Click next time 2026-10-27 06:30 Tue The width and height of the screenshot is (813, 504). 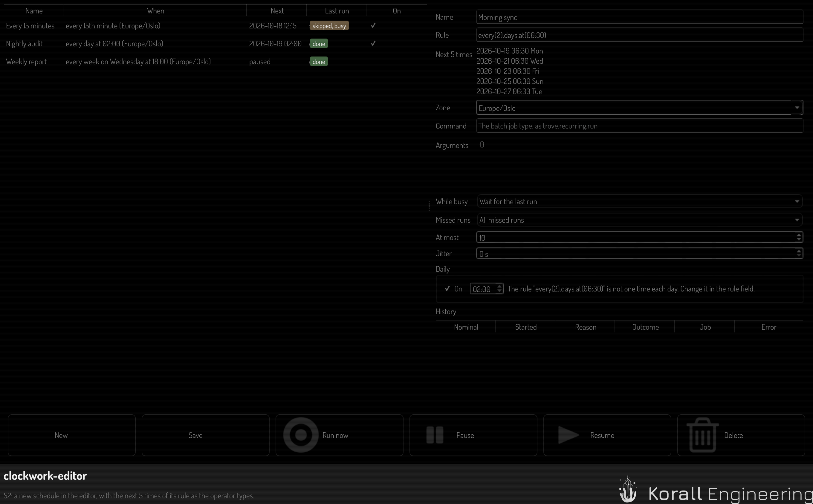pos(509,91)
